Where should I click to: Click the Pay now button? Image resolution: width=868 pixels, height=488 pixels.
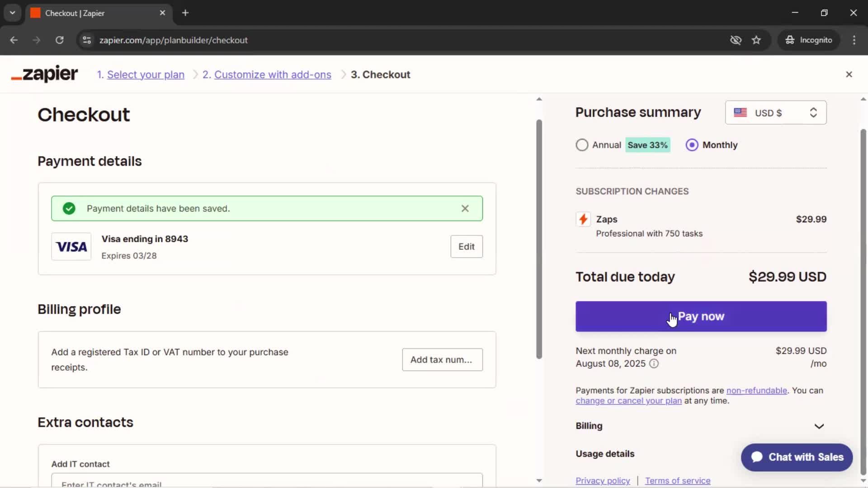(701, 316)
